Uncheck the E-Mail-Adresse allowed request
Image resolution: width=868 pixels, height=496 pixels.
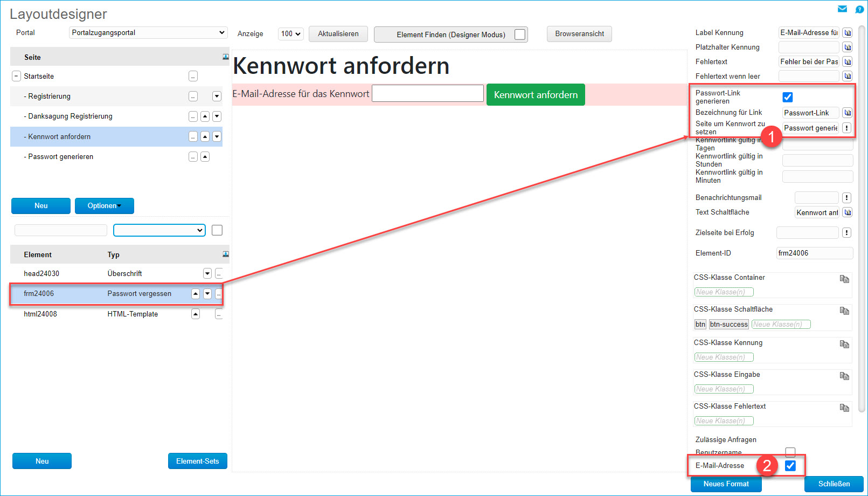click(790, 466)
